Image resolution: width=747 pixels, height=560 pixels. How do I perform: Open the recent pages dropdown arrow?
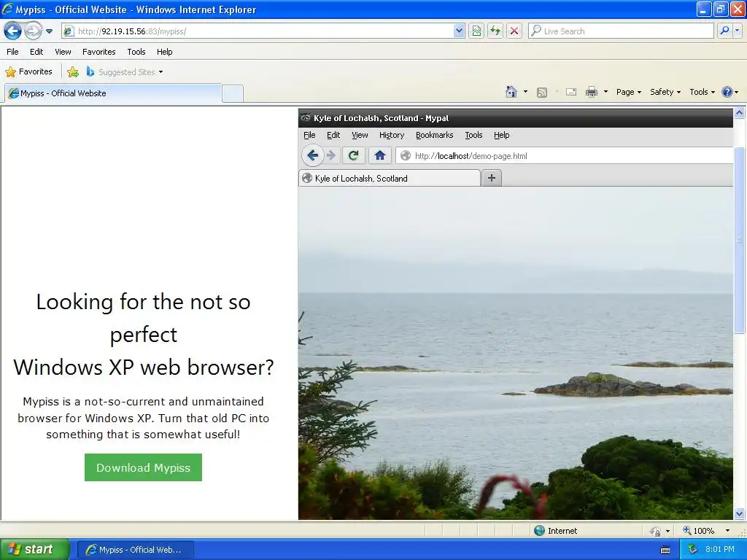49,31
